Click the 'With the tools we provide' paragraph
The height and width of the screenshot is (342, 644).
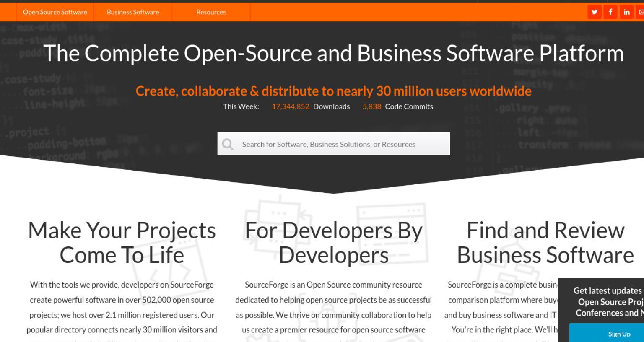[x=122, y=311]
